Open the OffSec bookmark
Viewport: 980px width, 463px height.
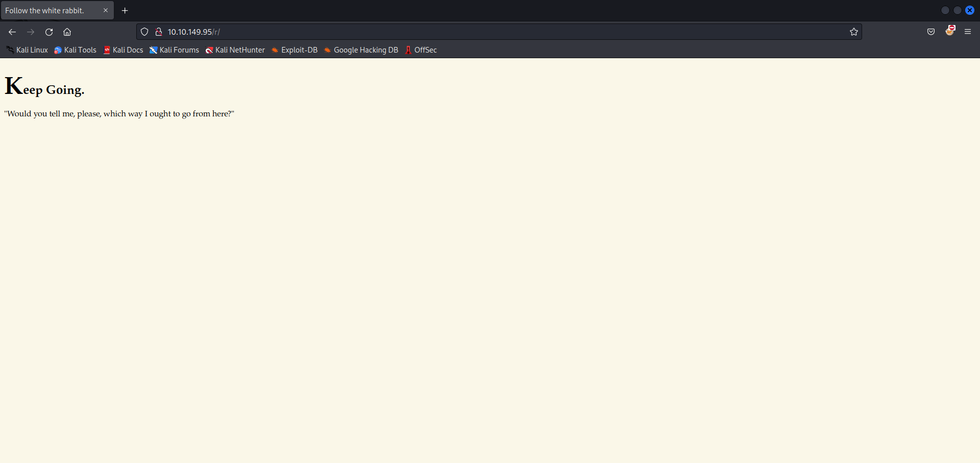click(421, 50)
